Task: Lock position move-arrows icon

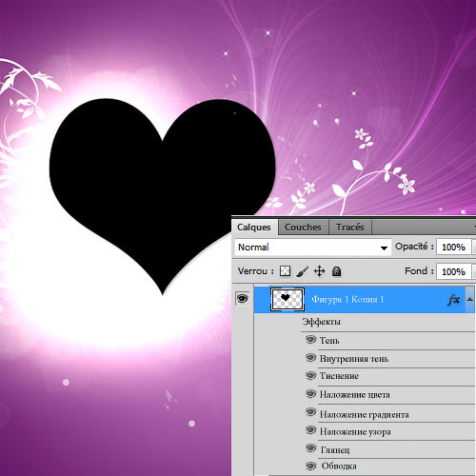Action: [319, 271]
